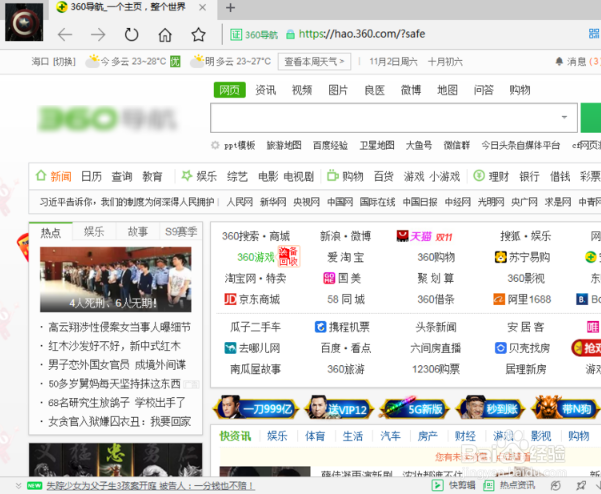Switch to the 财经 feed tab

(465, 436)
